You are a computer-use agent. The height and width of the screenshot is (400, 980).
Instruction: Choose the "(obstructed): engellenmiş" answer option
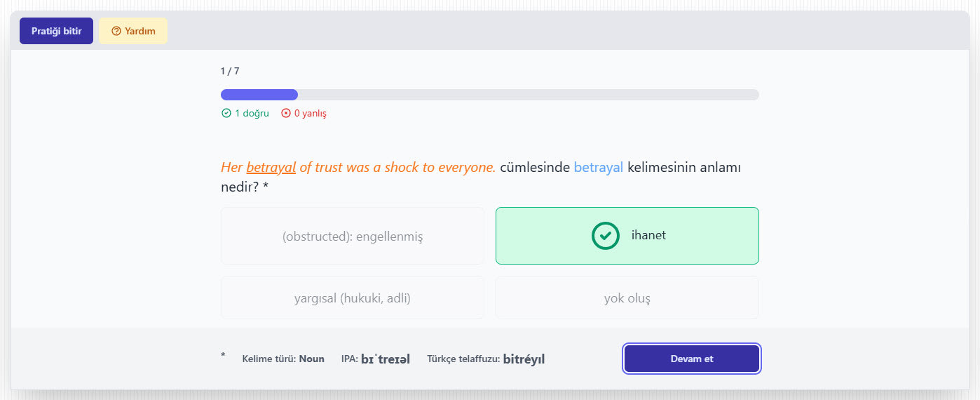(352, 236)
